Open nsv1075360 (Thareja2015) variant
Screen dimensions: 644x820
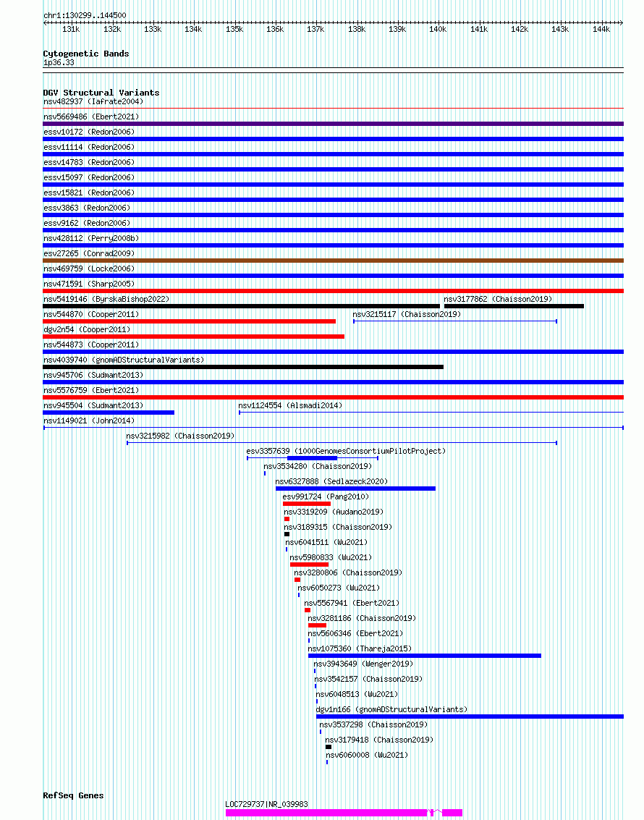click(360, 648)
